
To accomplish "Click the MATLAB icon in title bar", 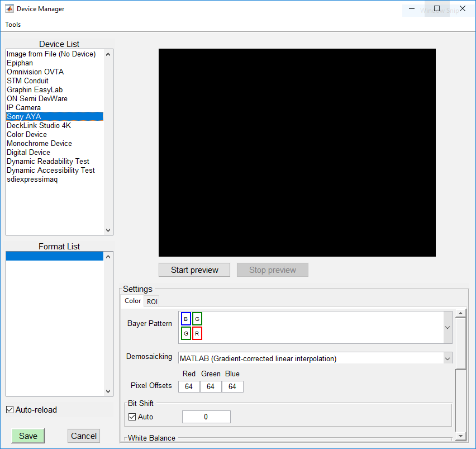I will click(9, 9).
